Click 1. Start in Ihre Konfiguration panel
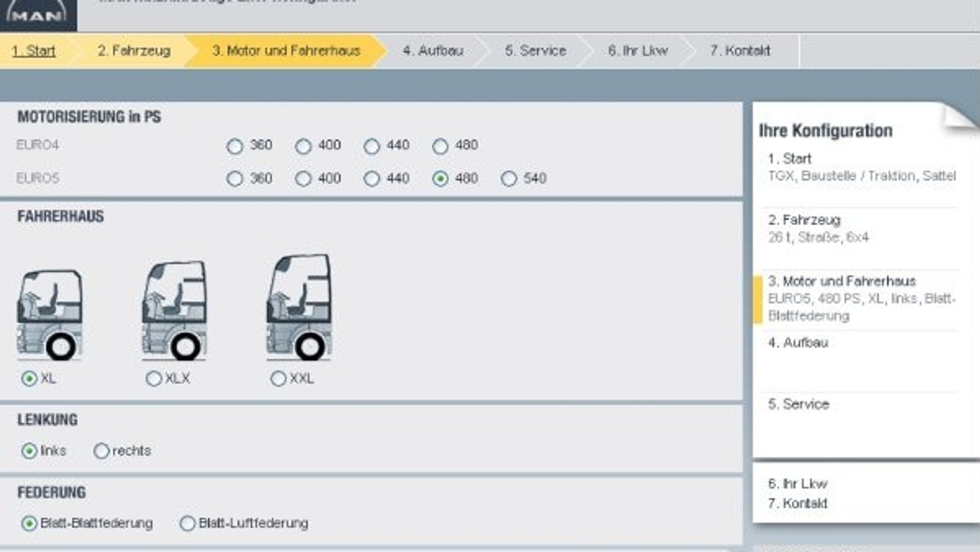Viewport: 980px width, 552px height. (x=789, y=159)
